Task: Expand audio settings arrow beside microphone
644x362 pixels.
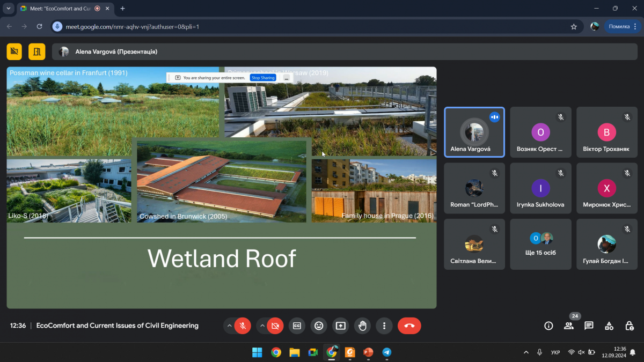Action: tap(230, 326)
